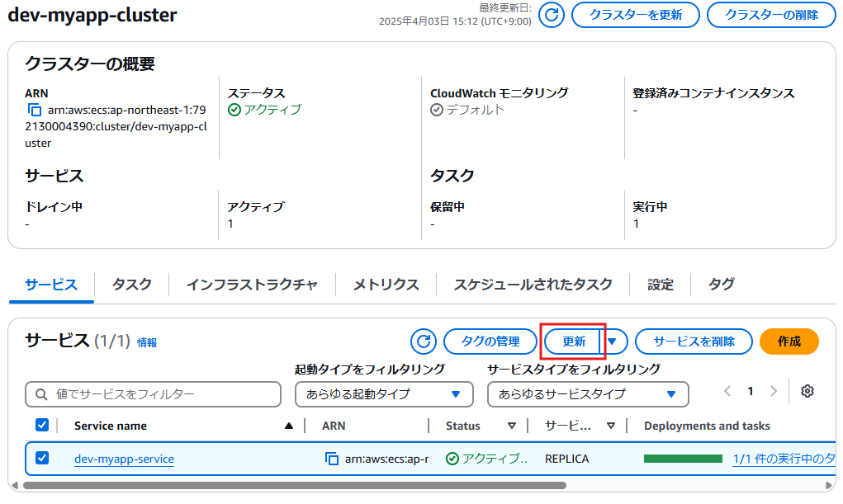
Task: Click the search magnifier icon in filter box
Action: coord(41,394)
